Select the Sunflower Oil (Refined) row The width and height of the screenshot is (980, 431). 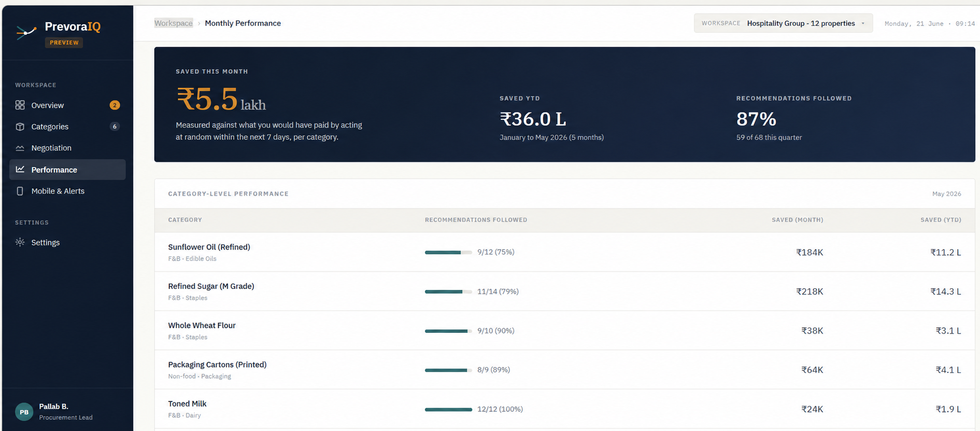pyautogui.click(x=564, y=252)
